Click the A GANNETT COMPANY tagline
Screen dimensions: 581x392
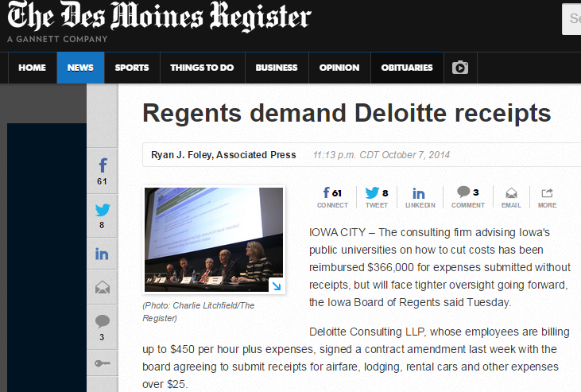tap(57, 39)
